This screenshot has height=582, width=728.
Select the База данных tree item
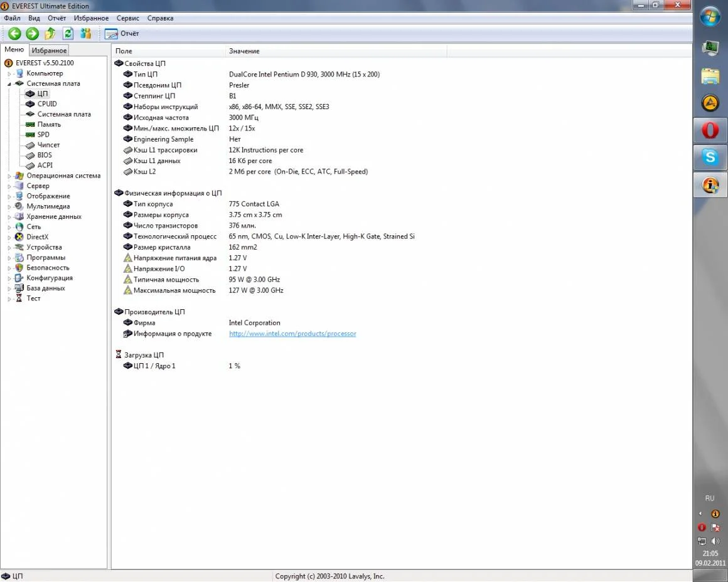[x=45, y=288]
